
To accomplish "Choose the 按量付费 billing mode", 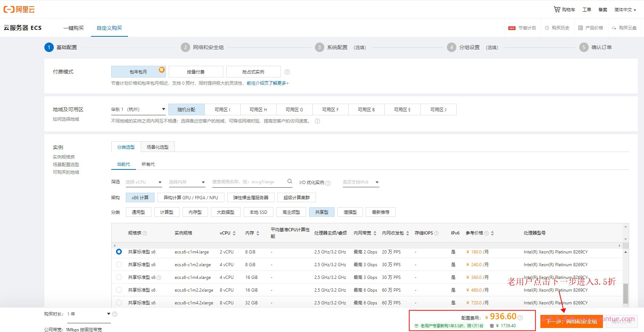I will (x=196, y=72).
